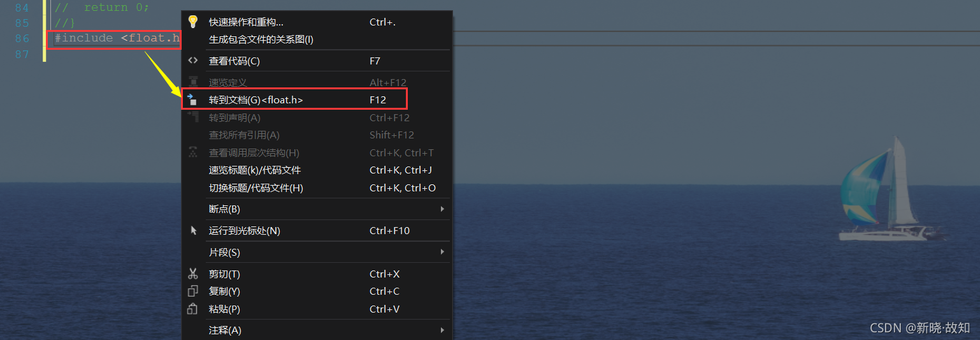Click the Go To Document icon
Viewport: 980px width, 340px height.
click(x=192, y=100)
